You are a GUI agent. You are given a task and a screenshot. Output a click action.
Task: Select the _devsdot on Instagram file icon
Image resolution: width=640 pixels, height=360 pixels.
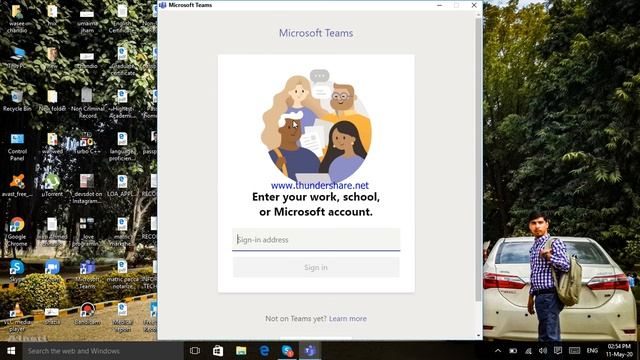click(x=87, y=189)
